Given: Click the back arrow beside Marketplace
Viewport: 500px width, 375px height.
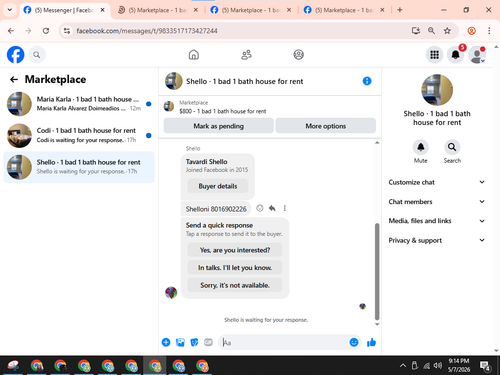Looking at the screenshot, I should (x=14, y=79).
